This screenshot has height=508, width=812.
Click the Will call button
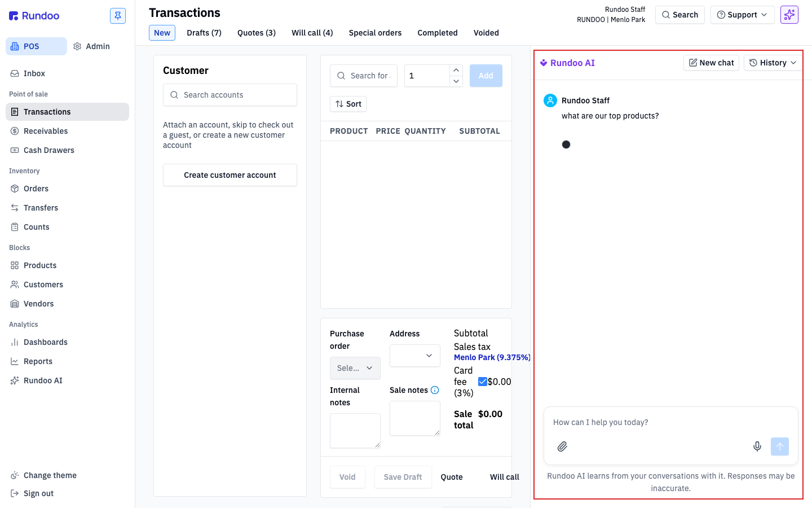505,477
